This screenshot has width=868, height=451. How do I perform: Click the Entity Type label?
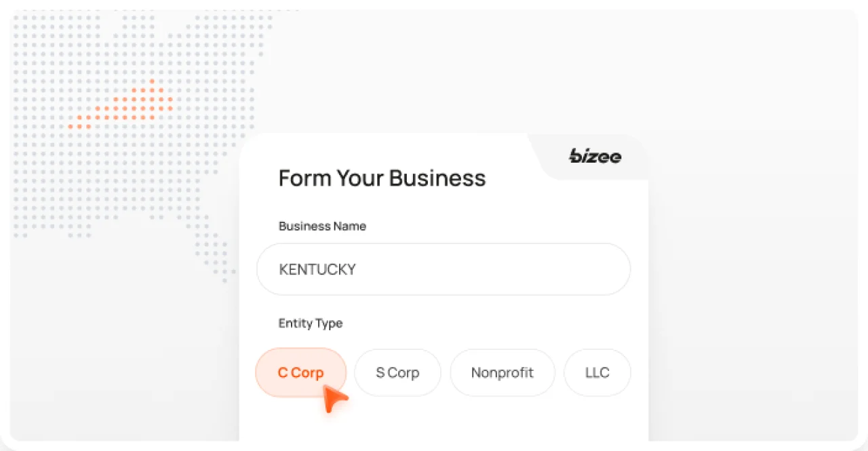coord(310,323)
